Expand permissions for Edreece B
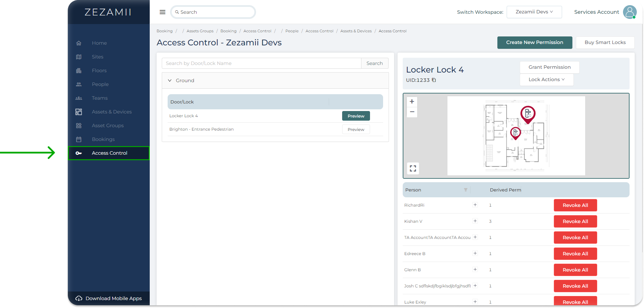Image resolution: width=644 pixels, height=308 pixels. [475, 253]
